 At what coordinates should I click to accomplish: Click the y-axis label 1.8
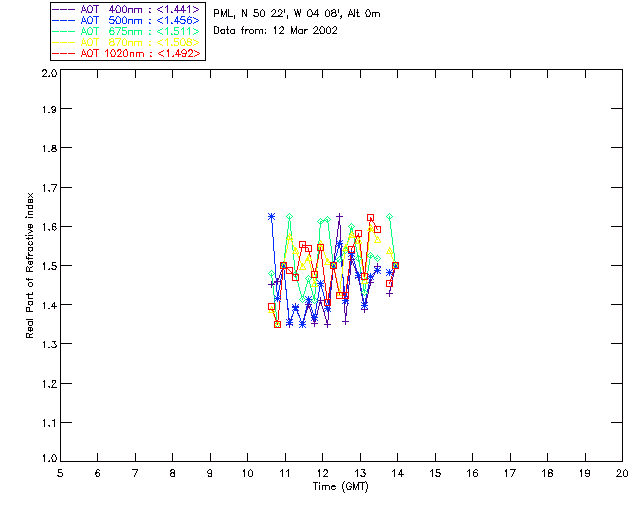tap(49, 148)
